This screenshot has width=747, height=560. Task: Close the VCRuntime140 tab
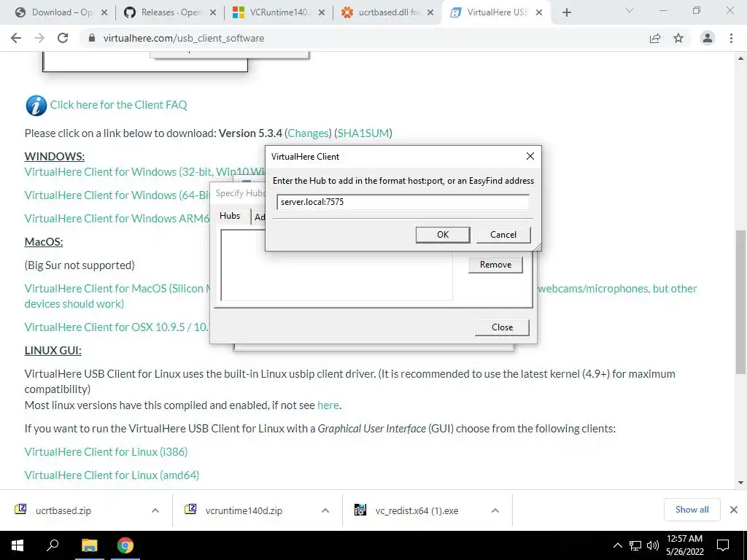click(322, 13)
